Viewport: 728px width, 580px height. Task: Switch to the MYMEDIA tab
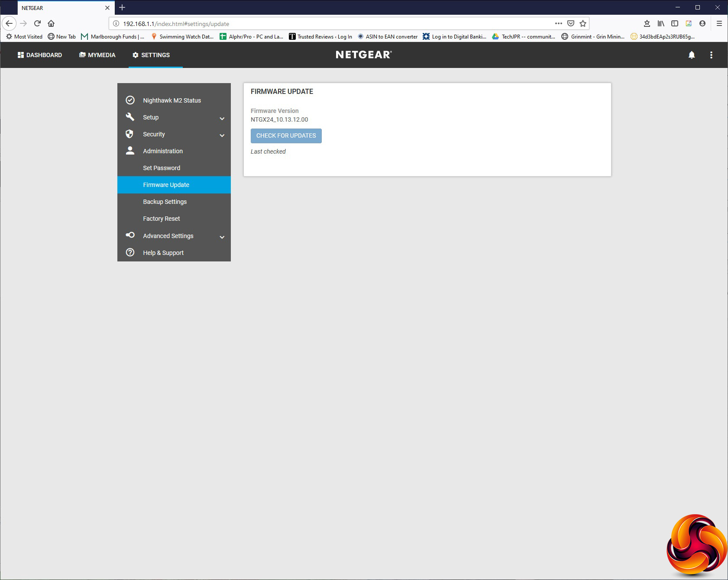97,55
